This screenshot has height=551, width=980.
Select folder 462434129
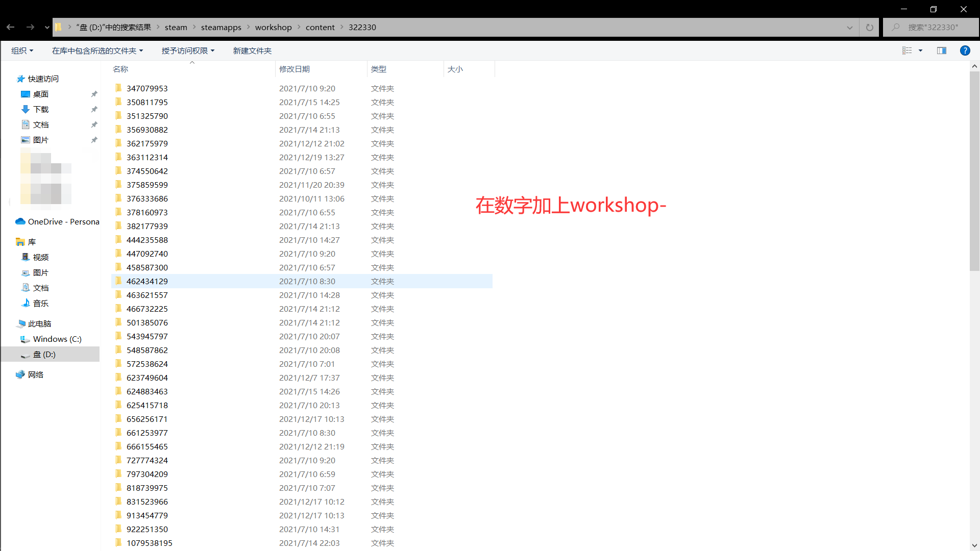[x=147, y=281]
